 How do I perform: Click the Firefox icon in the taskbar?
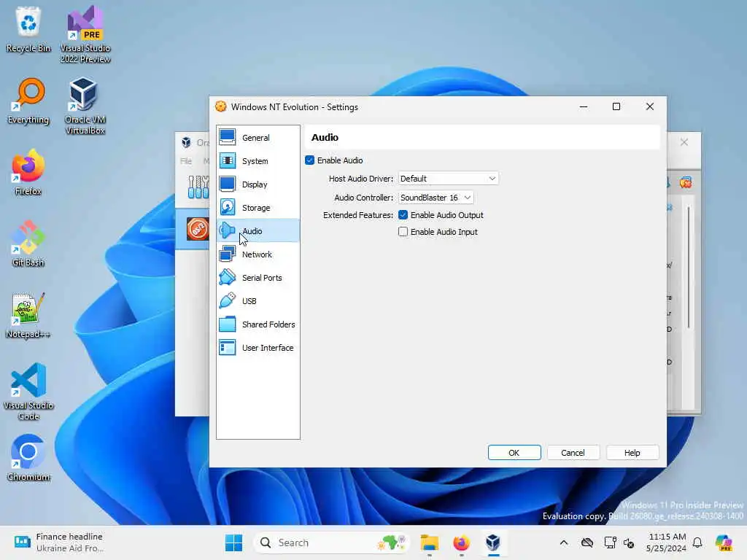(x=461, y=542)
